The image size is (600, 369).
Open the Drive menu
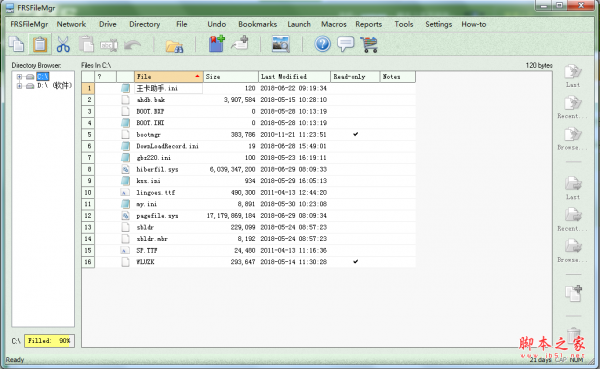(x=108, y=24)
